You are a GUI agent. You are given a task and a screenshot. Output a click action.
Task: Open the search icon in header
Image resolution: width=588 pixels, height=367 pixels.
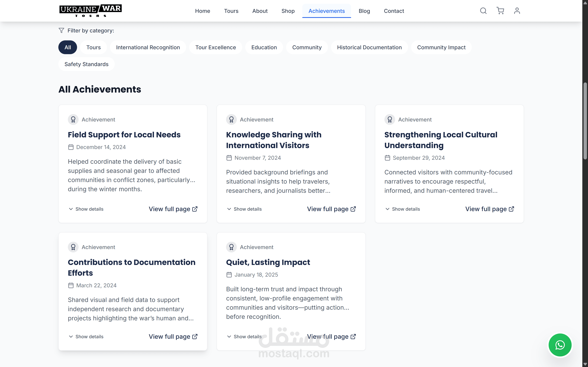tap(483, 11)
